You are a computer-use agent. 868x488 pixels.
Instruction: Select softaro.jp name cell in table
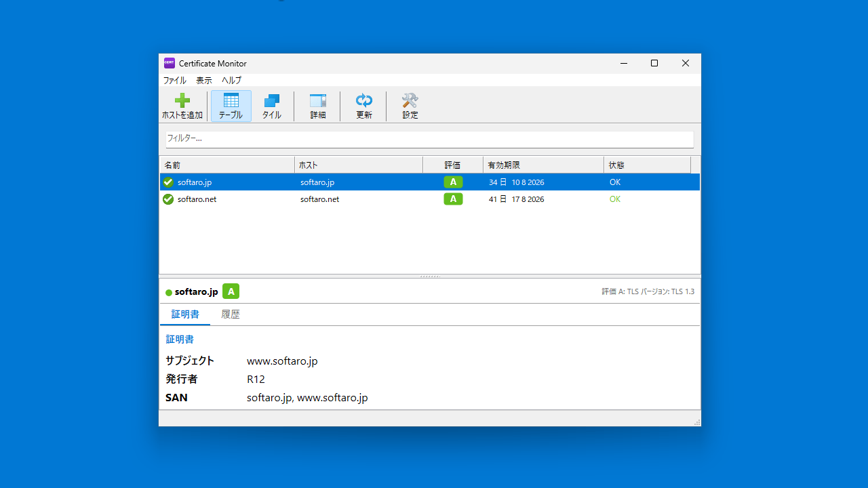coord(195,182)
